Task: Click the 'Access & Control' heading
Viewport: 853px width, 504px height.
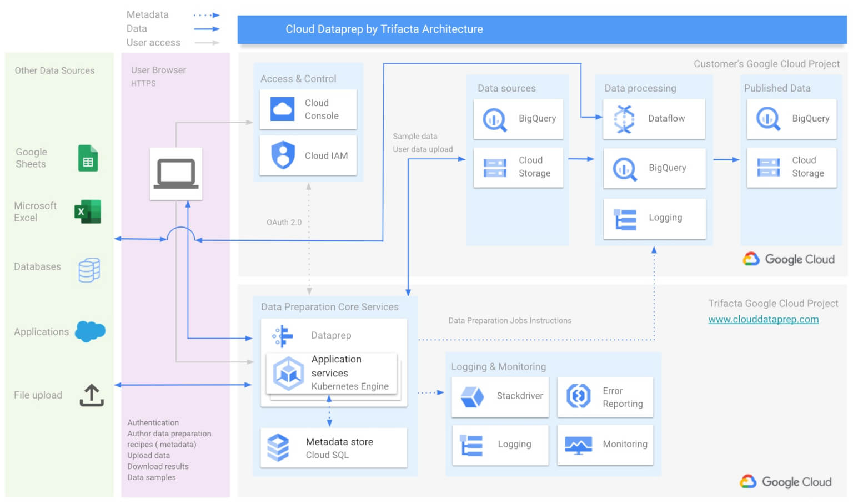Action: [298, 79]
